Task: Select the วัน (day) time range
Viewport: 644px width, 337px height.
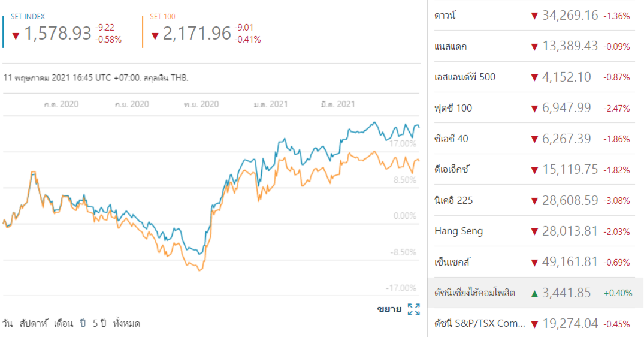Action: point(8,324)
